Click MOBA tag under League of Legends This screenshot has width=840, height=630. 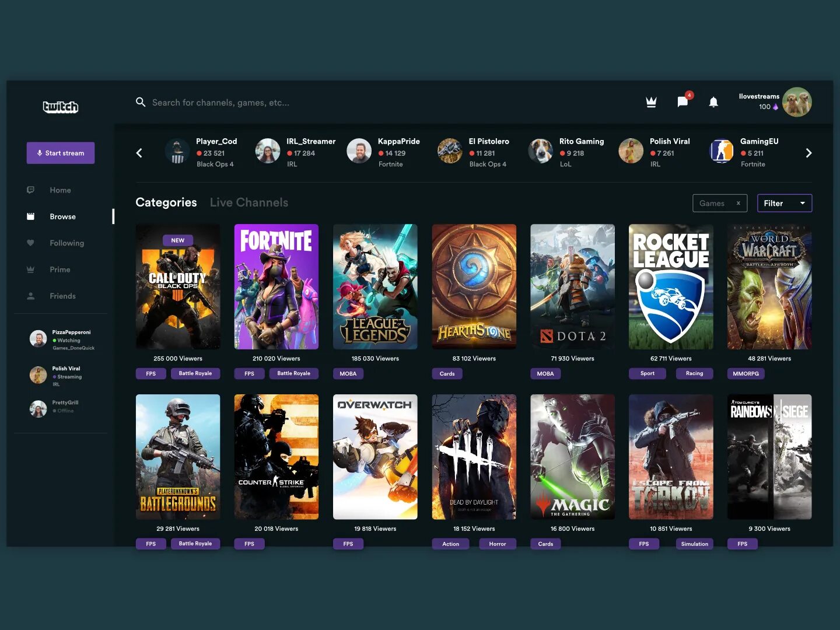point(348,373)
